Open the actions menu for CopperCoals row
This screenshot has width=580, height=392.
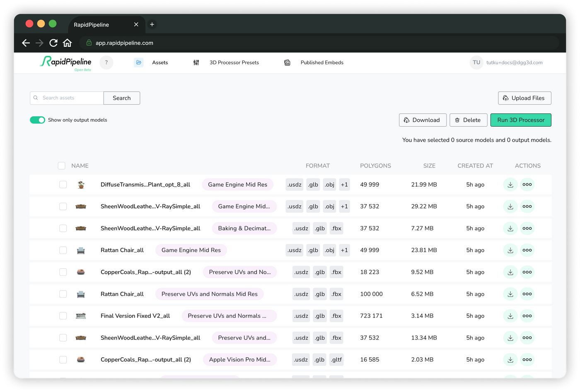pyautogui.click(x=527, y=272)
